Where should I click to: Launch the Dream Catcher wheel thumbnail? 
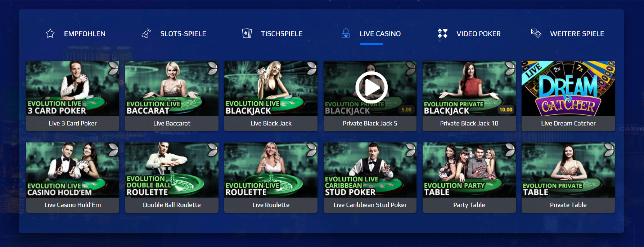click(x=568, y=88)
